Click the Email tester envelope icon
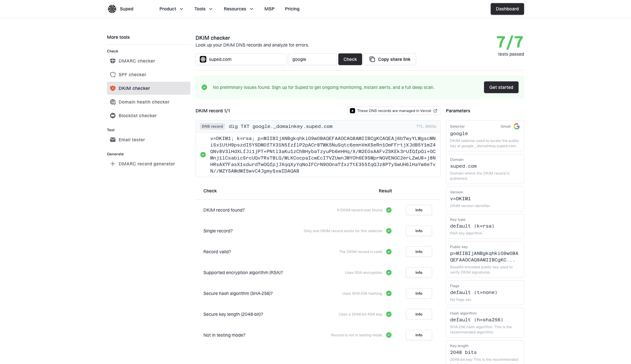The width and height of the screenshot is (631, 364). point(113,140)
